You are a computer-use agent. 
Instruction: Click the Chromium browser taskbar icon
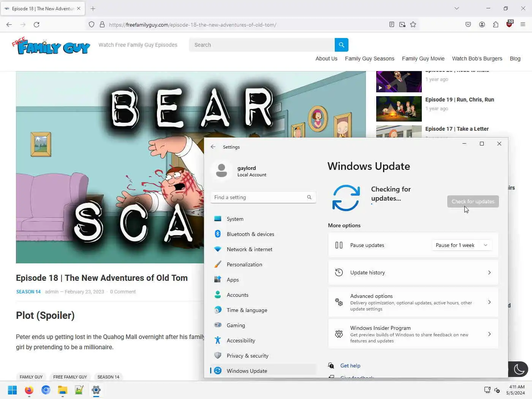click(46, 390)
